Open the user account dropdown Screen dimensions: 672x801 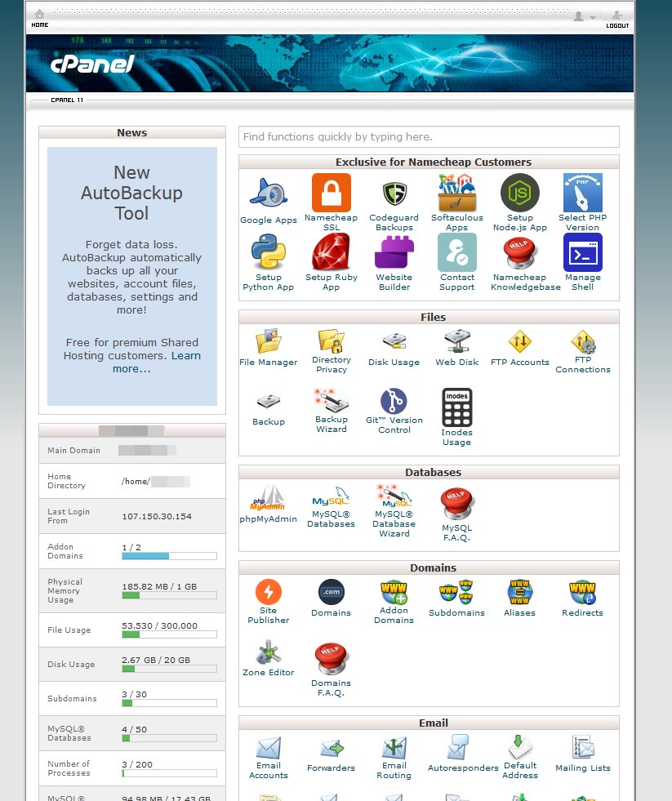[x=584, y=17]
